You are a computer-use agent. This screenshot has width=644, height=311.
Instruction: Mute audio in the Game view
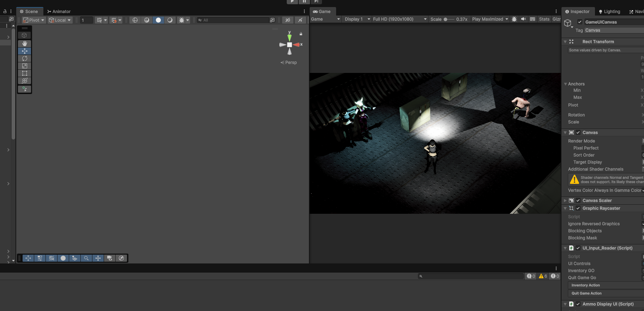(523, 19)
